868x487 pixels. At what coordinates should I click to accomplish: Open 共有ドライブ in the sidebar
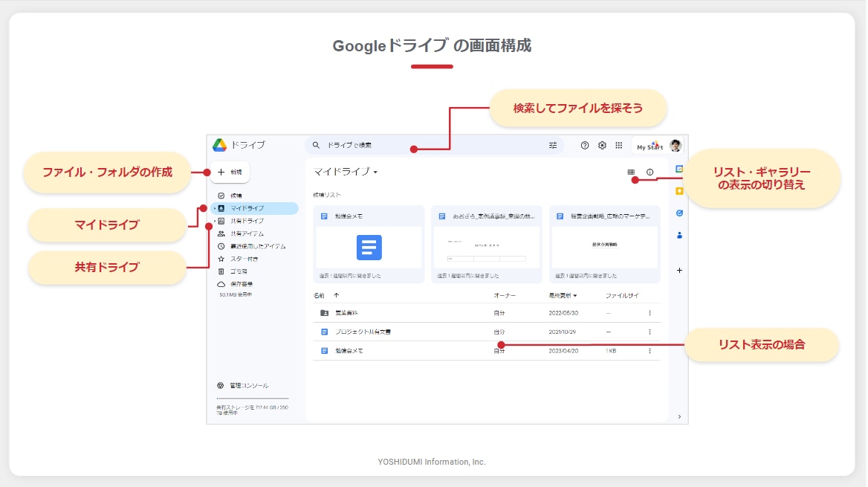(x=247, y=221)
